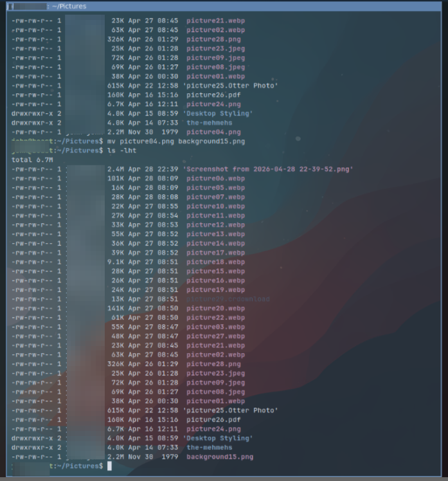This screenshot has height=481, width=448.
Task: Select the lower picture26.pdf filename
Action: 213,420
